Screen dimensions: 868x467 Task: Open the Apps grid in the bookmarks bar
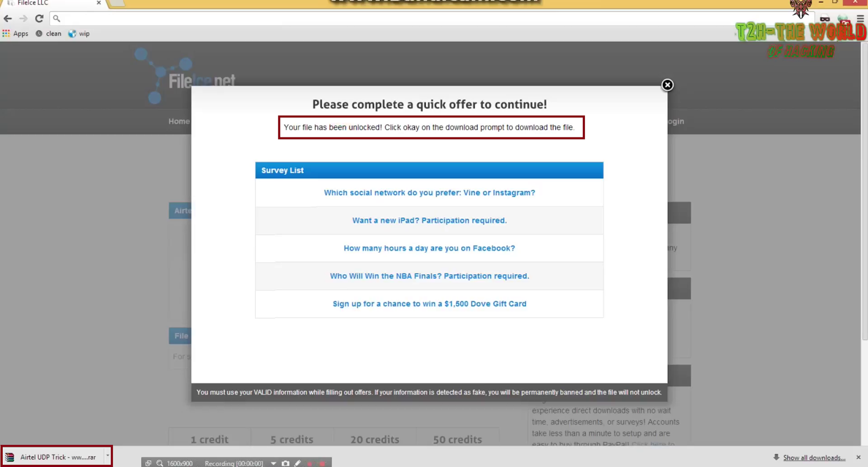(15, 34)
